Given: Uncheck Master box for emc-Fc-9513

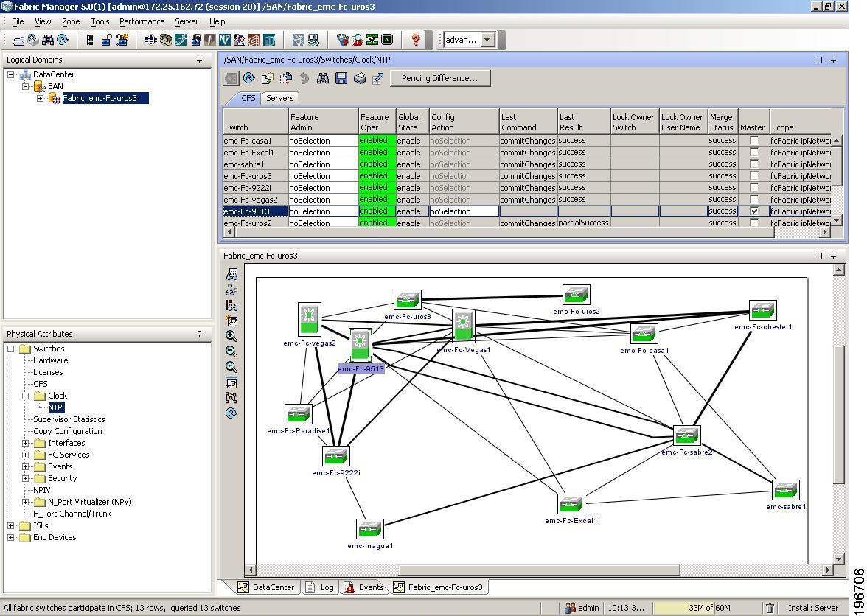Looking at the screenshot, I should tap(754, 211).
